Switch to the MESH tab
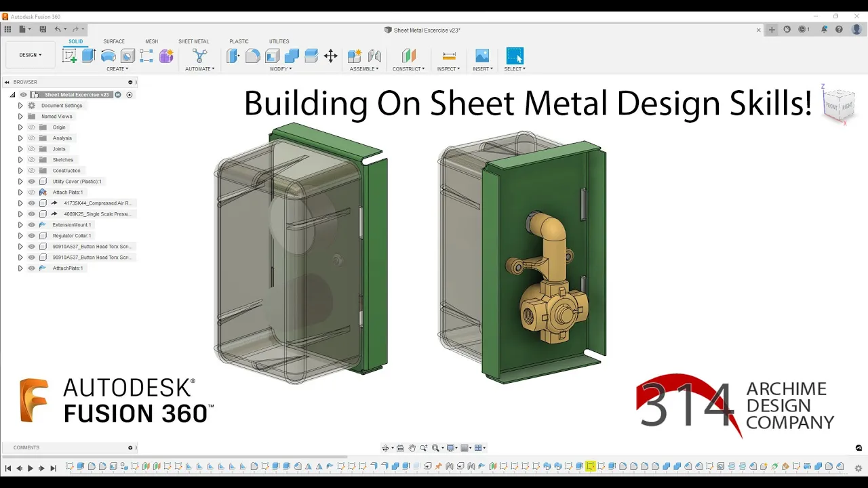Image resolution: width=868 pixels, height=488 pixels. [x=151, y=41]
